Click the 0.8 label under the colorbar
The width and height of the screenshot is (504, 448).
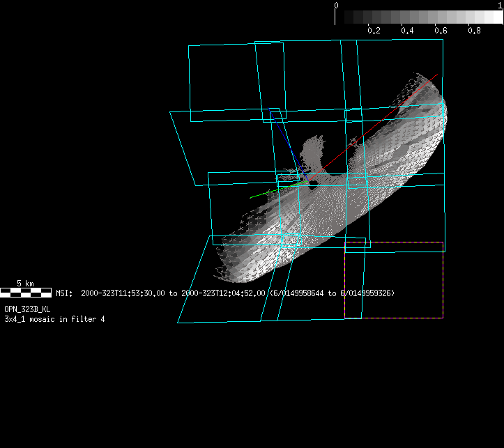tap(474, 31)
